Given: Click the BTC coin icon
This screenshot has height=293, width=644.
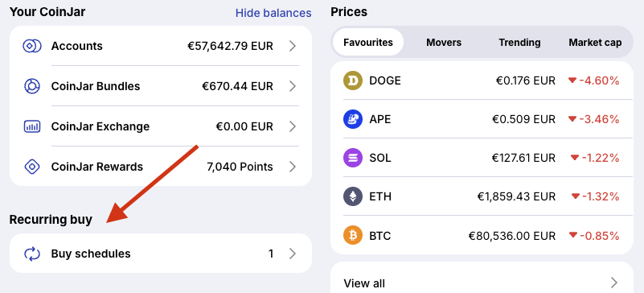Looking at the screenshot, I should pyautogui.click(x=353, y=236).
